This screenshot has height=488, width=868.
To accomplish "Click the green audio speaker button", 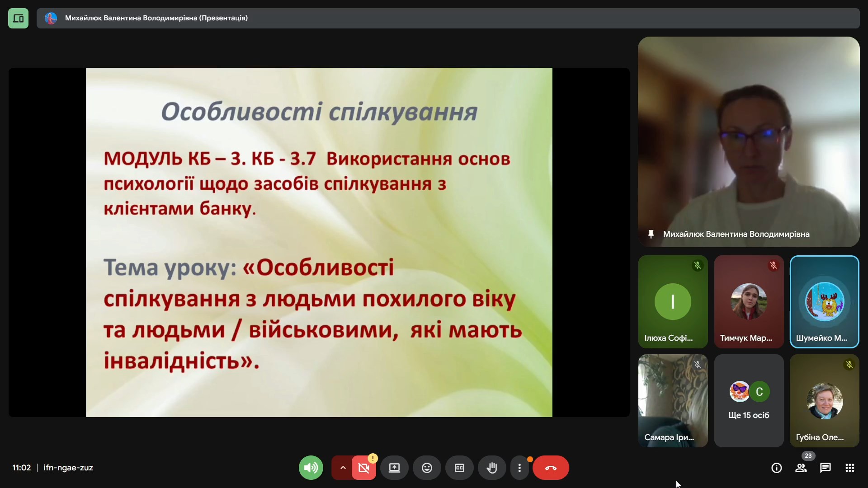I will coord(311,468).
